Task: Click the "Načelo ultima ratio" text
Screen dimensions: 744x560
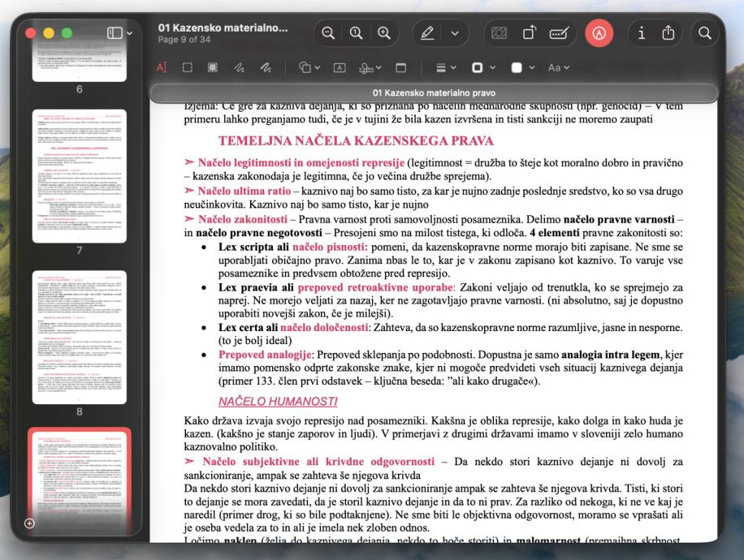Action: click(x=244, y=191)
